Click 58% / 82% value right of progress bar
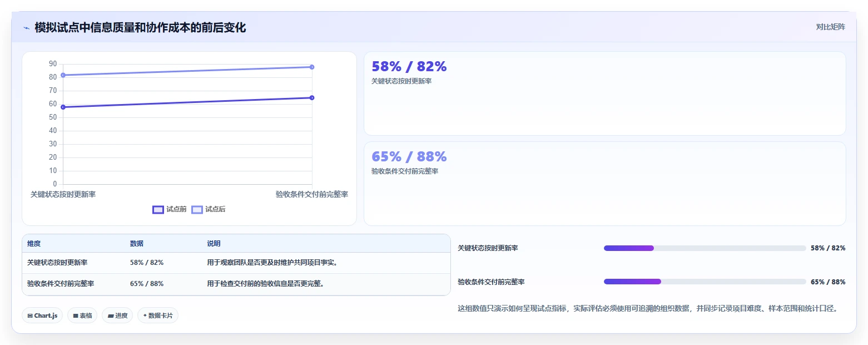This screenshot has height=345, width=868. point(828,248)
